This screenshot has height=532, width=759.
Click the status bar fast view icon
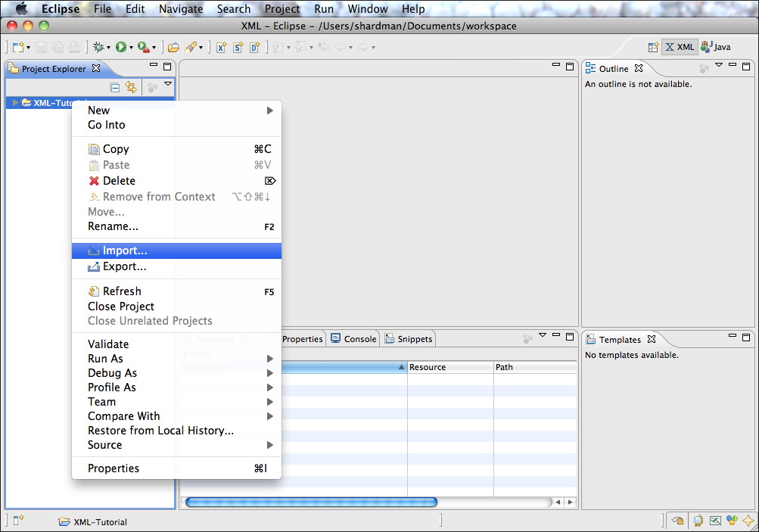point(18,521)
